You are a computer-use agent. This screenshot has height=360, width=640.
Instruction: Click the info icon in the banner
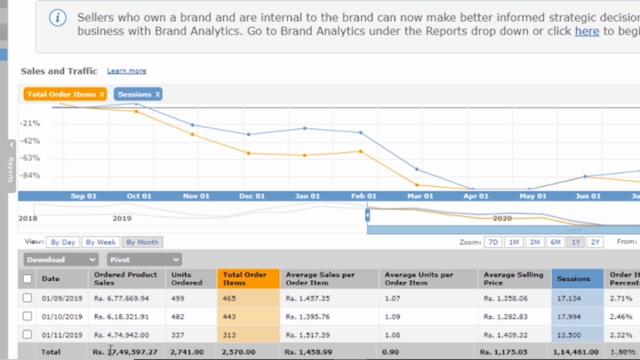point(58,18)
